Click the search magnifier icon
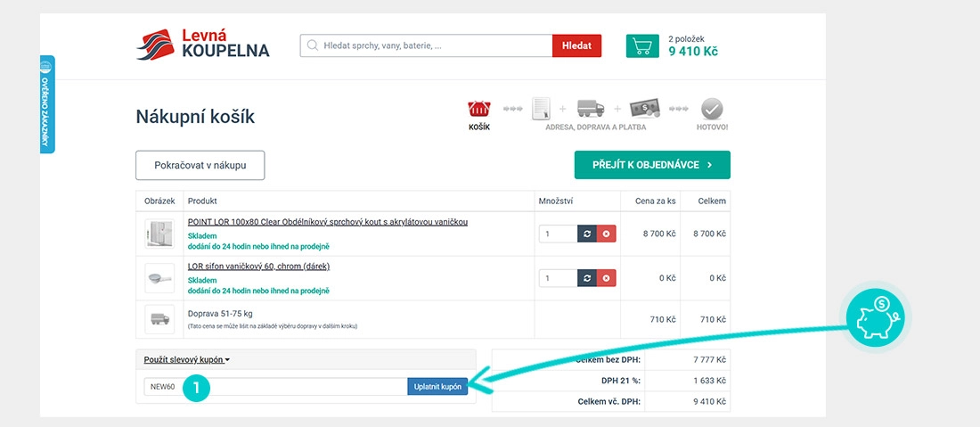980x427 pixels. [313, 45]
